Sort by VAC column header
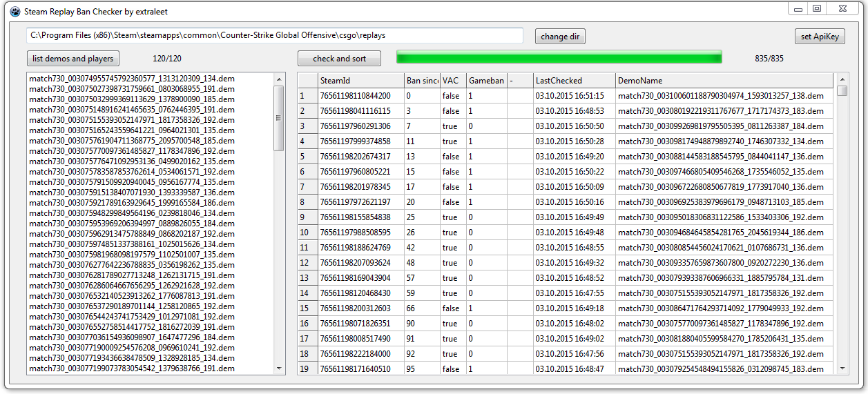868x394 pixels. pos(453,81)
